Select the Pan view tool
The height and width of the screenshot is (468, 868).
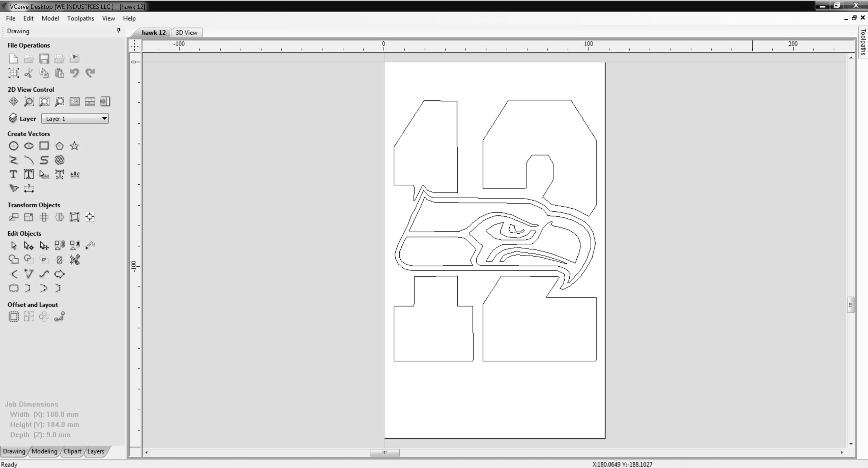click(x=13, y=101)
